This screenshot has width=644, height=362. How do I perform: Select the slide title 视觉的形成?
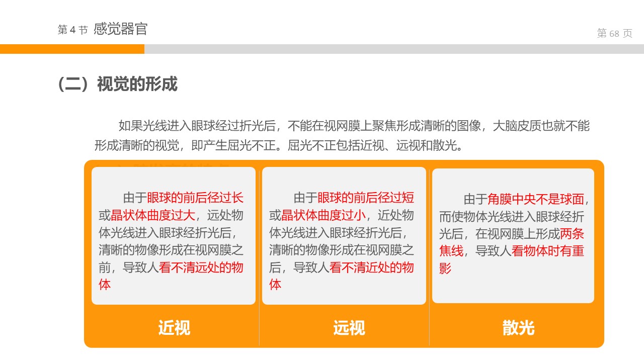point(118,84)
